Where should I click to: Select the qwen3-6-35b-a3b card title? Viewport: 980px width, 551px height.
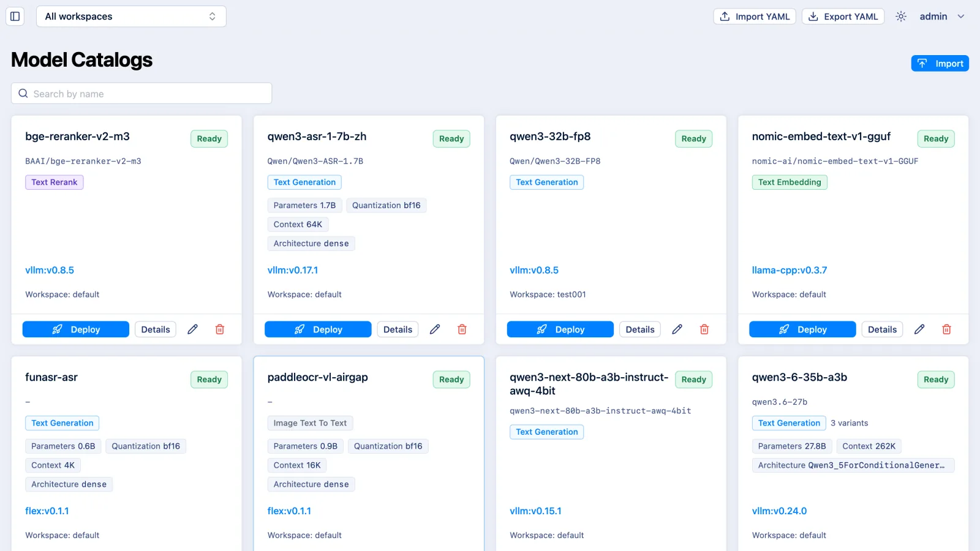pyautogui.click(x=799, y=377)
